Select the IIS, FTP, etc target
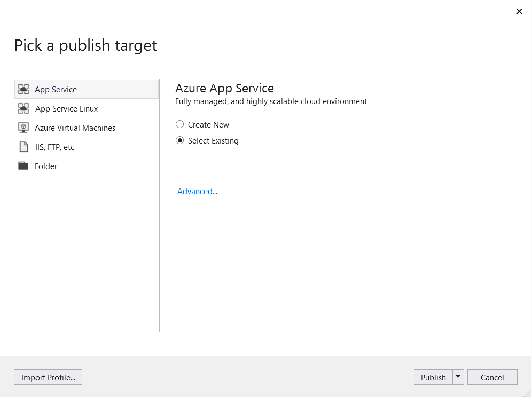 click(87, 147)
